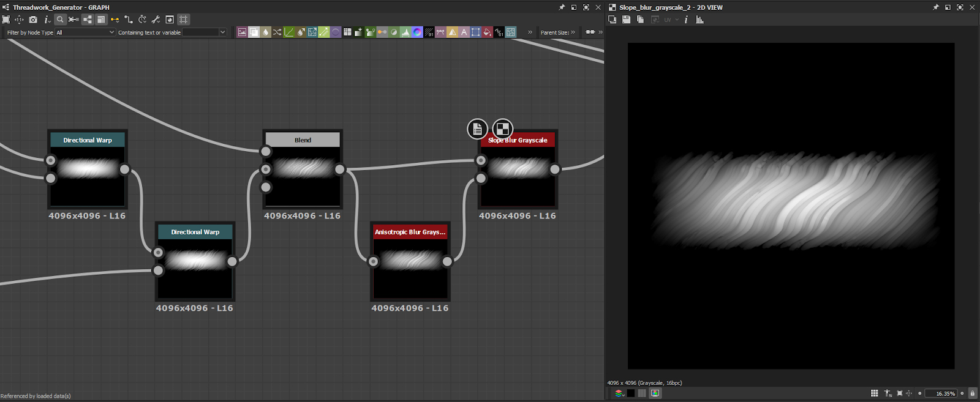This screenshot has height=402, width=980.
Task: Click the Blend node output connector
Action: tap(340, 169)
